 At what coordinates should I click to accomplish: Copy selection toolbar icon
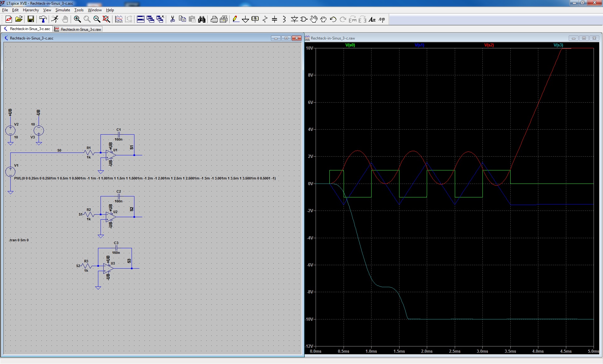pyautogui.click(x=182, y=19)
